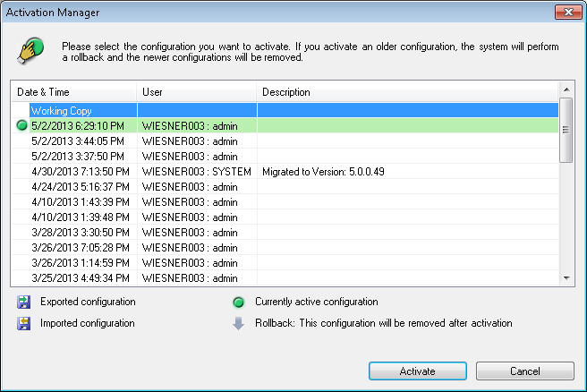Select the Working Copy row
This screenshot has width=587, height=392.
pos(285,110)
